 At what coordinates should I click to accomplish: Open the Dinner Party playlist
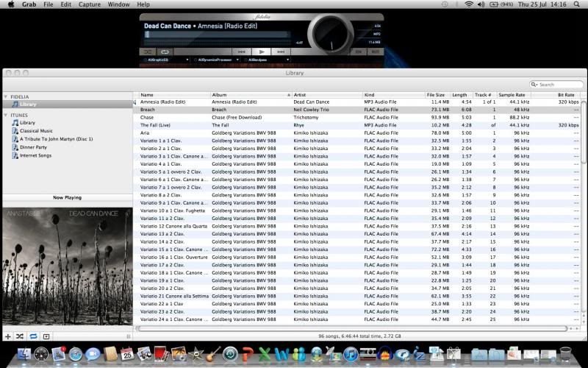pos(33,148)
